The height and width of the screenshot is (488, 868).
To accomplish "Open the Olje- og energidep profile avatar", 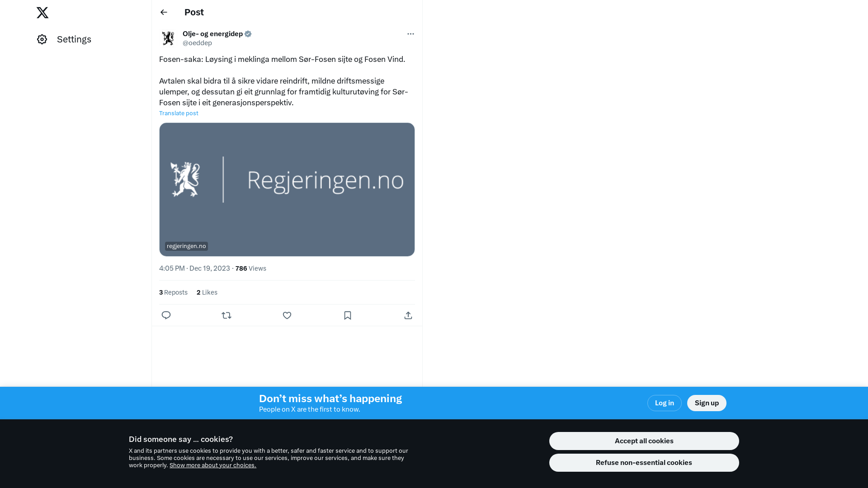I will 168,38.
